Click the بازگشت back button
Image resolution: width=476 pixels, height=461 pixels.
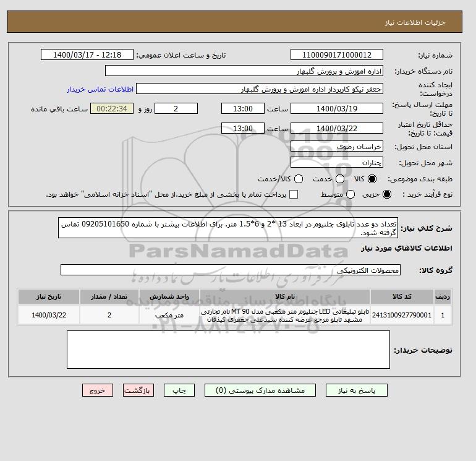tap(138, 390)
